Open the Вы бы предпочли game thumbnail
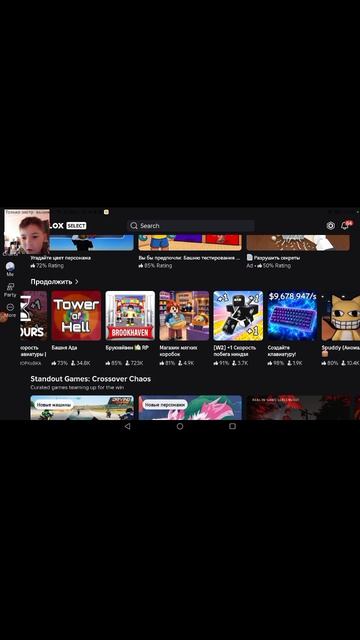This screenshot has height=640, width=360. point(190,242)
